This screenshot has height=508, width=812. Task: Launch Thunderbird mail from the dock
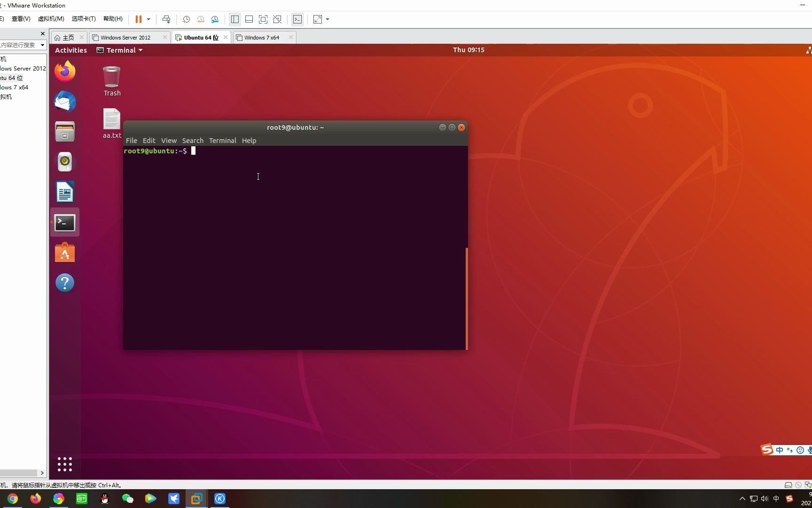[x=64, y=101]
